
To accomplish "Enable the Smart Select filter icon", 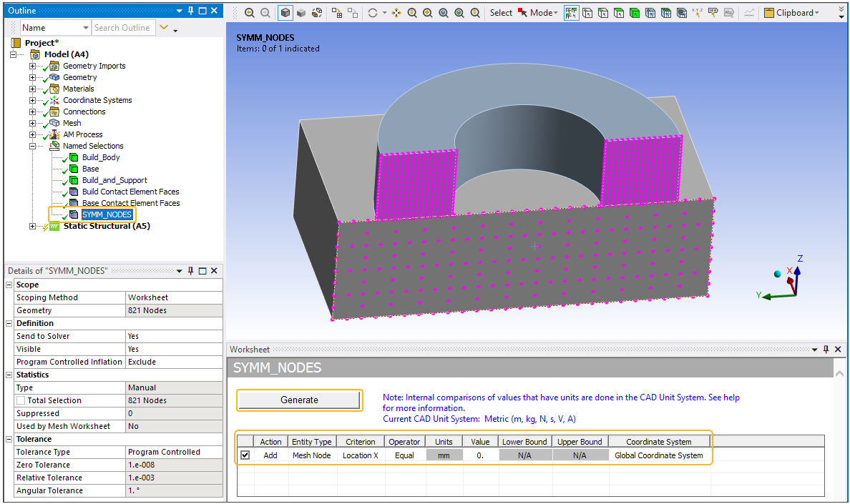I will [572, 12].
